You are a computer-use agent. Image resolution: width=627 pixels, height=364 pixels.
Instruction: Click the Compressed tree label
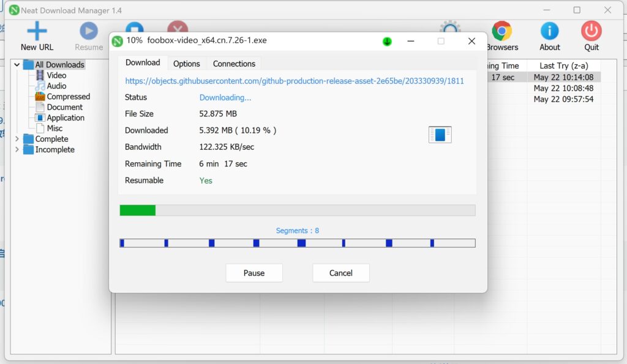click(x=69, y=96)
